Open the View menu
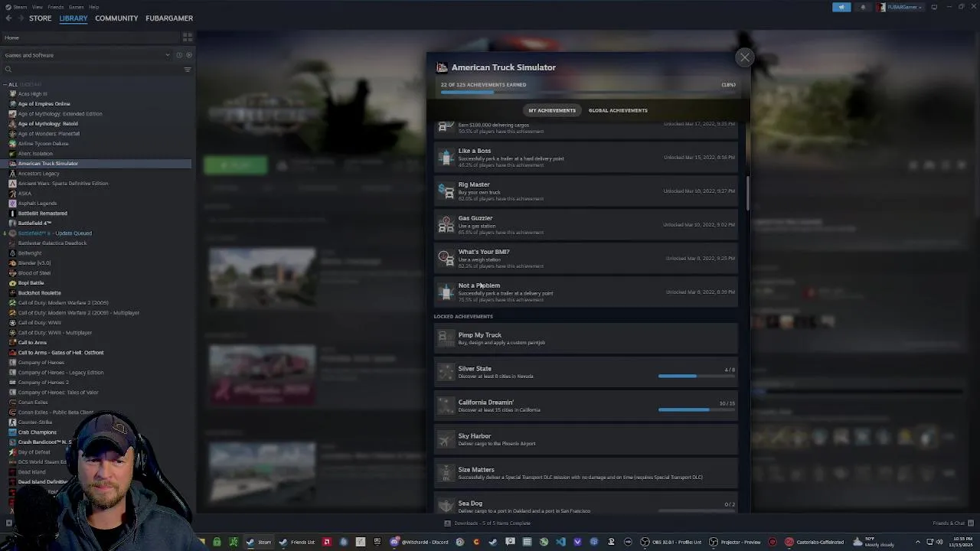 coord(37,7)
